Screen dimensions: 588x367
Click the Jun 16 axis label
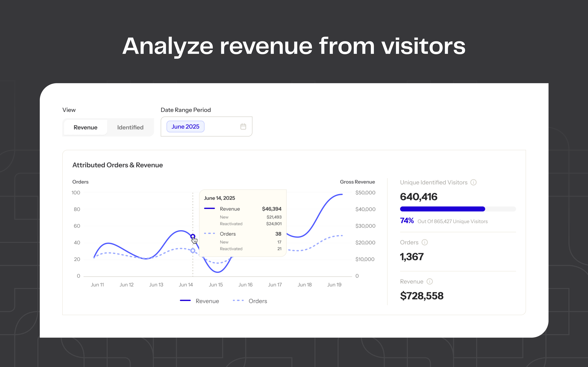pos(245,285)
